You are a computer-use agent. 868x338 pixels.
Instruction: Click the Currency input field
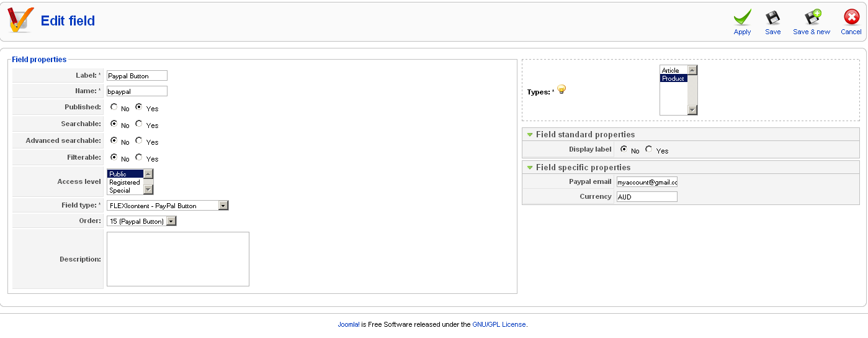(x=647, y=196)
